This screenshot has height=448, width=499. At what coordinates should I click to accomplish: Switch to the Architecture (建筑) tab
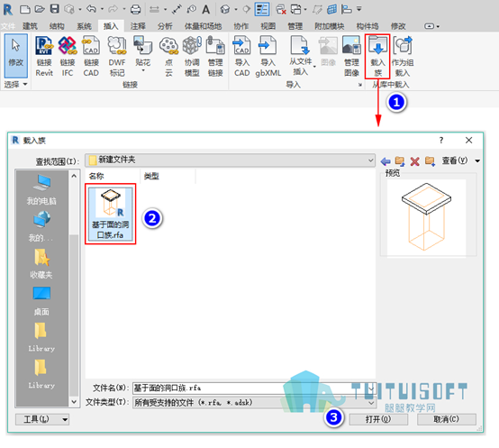pos(30,26)
